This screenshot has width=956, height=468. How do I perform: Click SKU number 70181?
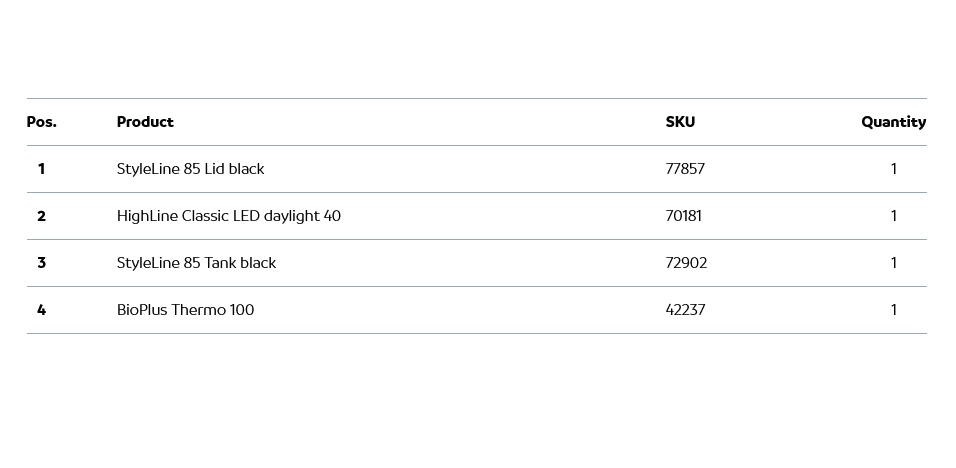point(683,216)
